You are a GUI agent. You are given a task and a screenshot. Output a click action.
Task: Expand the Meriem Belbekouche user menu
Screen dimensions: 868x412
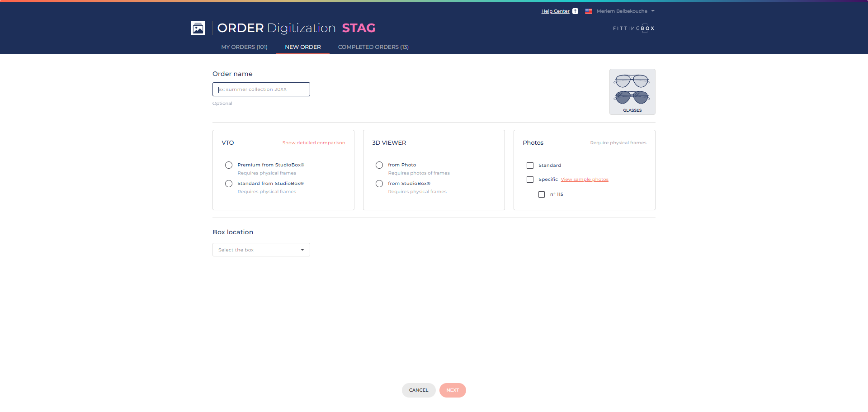[625, 11]
